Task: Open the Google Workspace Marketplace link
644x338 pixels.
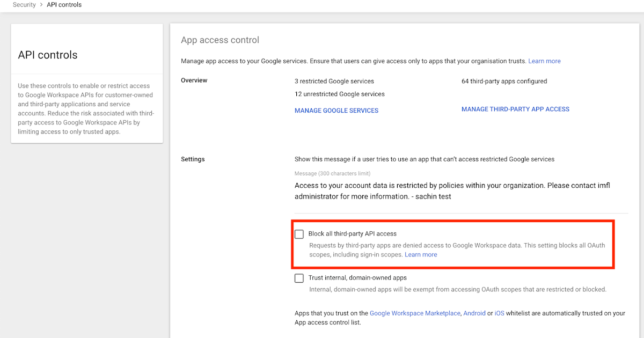Action: click(415, 313)
